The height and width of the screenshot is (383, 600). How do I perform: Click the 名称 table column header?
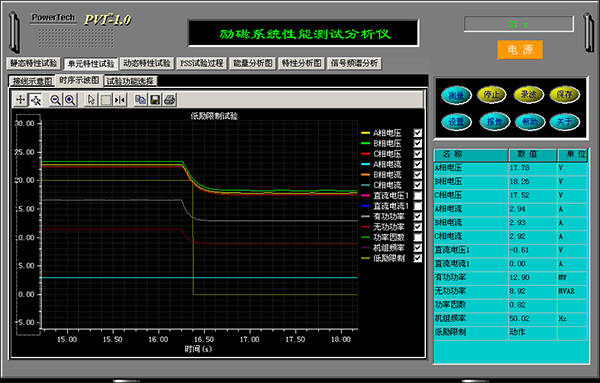coord(471,155)
